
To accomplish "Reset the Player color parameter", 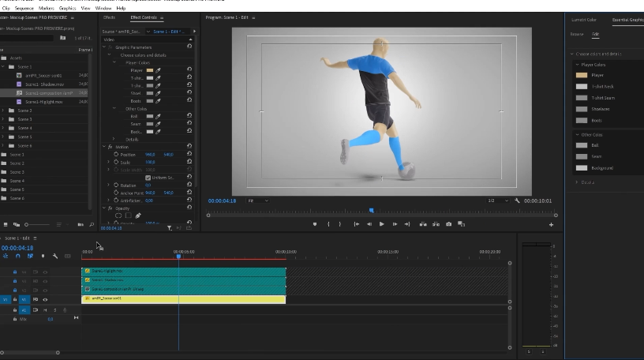I will [x=189, y=69].
